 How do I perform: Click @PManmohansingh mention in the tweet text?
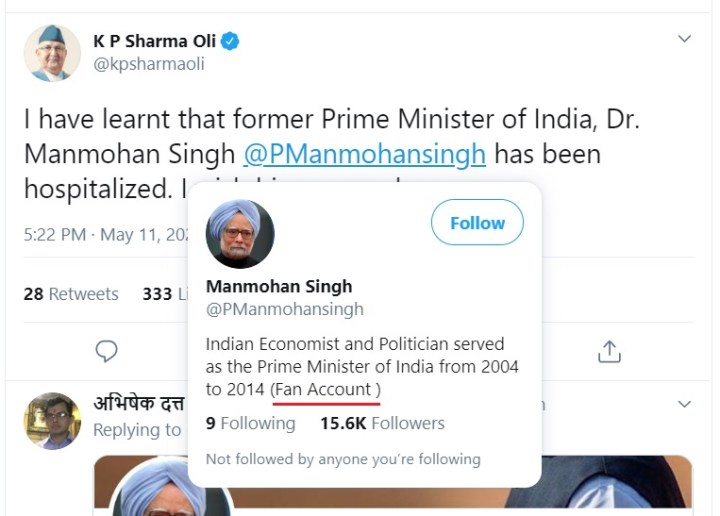coord(365,154)
